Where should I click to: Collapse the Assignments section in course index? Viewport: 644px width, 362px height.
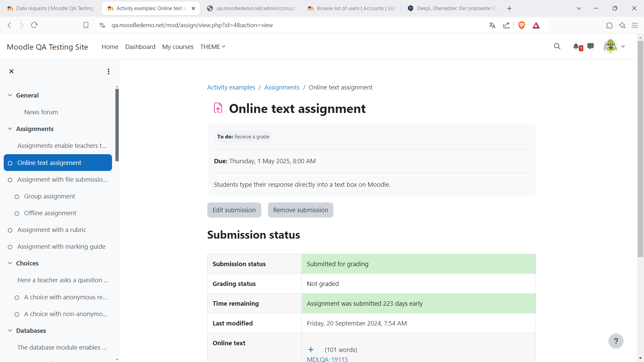coord(10,129)
